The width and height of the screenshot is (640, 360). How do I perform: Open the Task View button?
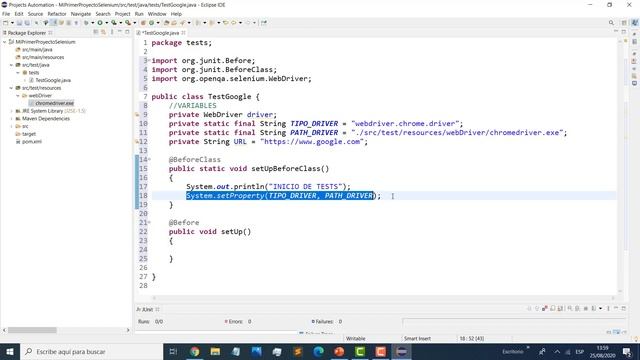coord(173,351)
